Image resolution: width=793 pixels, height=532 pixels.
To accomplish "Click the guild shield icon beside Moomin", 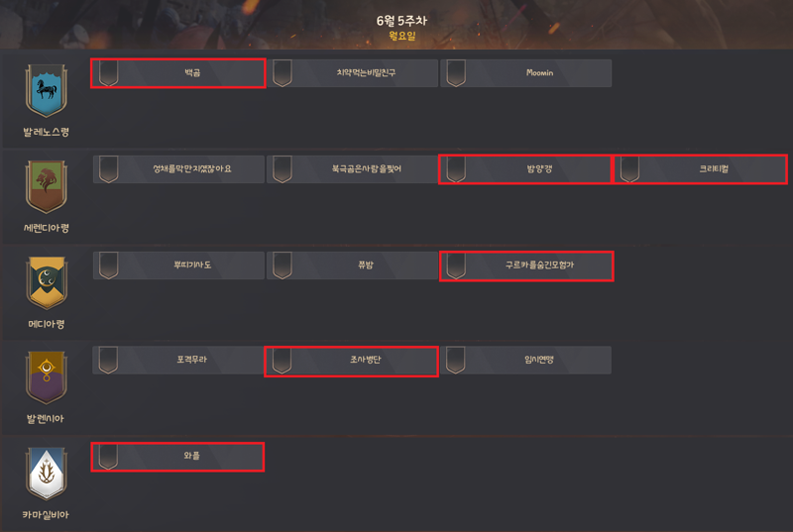I will coord(456,73).
